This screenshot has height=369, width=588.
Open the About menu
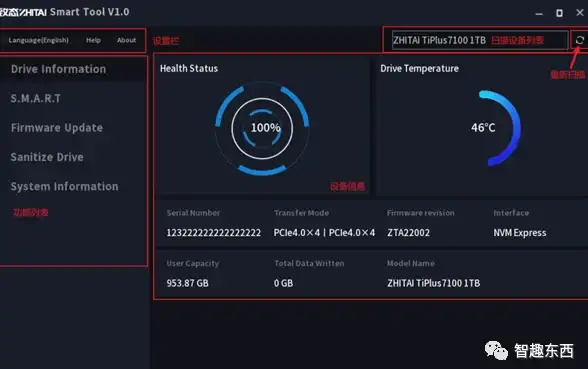tap(126, 40)
